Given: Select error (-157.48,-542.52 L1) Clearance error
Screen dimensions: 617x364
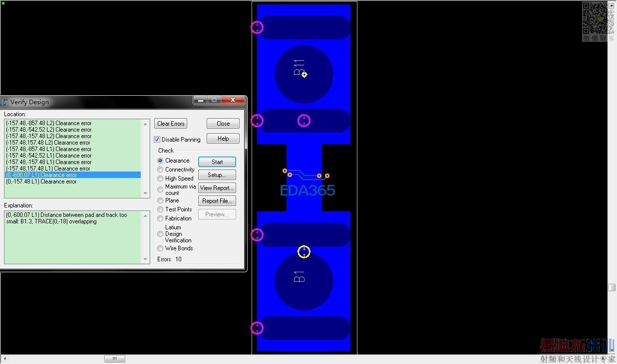Looking at the screenshot, I should tap(73, 156).
